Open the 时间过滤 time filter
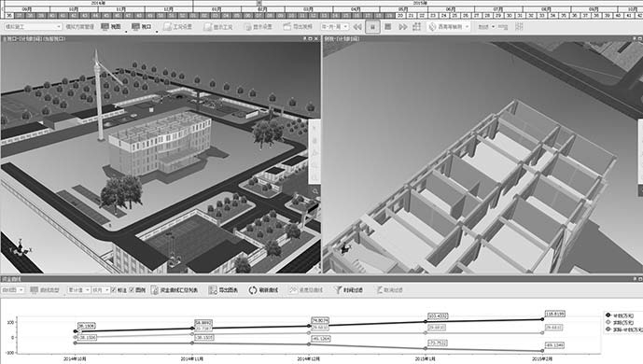 (x=348, y=290)
